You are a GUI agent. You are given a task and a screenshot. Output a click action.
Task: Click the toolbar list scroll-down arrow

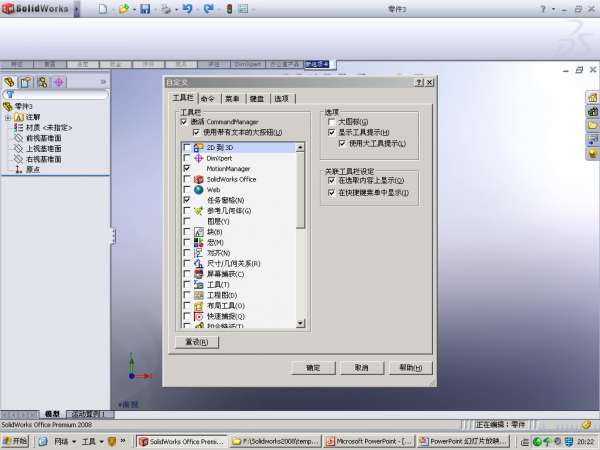300,323
